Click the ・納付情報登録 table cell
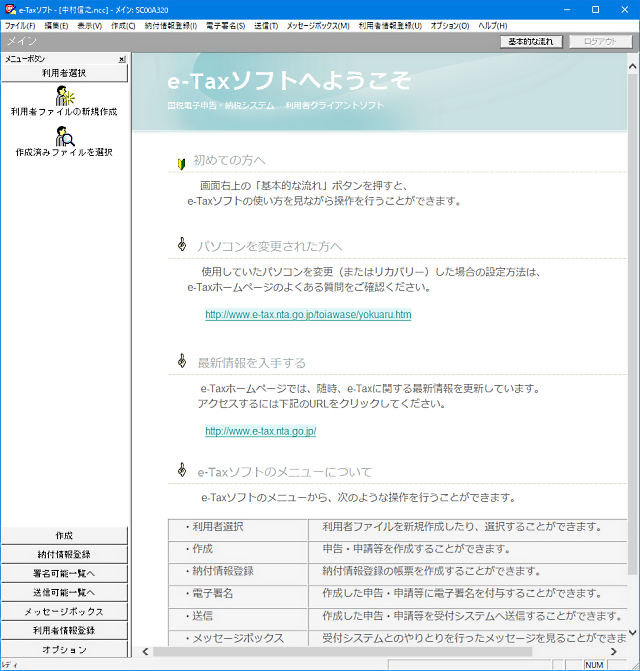Viewport: 640px width, 671px height. (x=238, y=574)
